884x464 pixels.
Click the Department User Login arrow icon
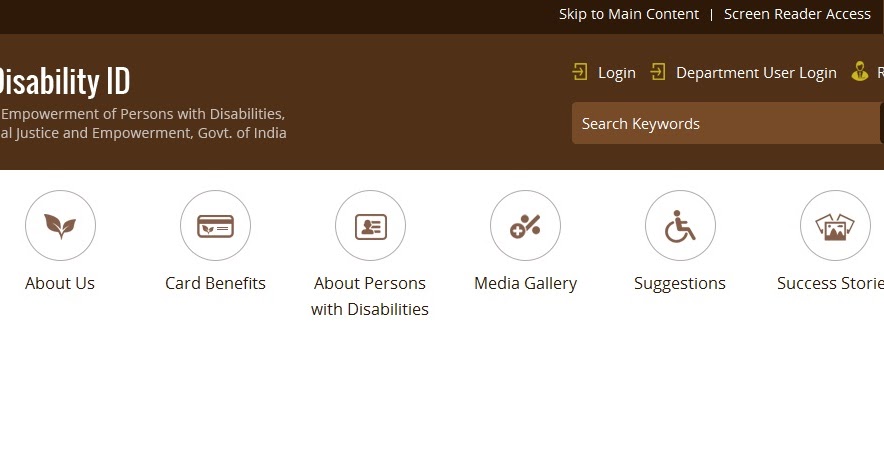coord(658,72)
